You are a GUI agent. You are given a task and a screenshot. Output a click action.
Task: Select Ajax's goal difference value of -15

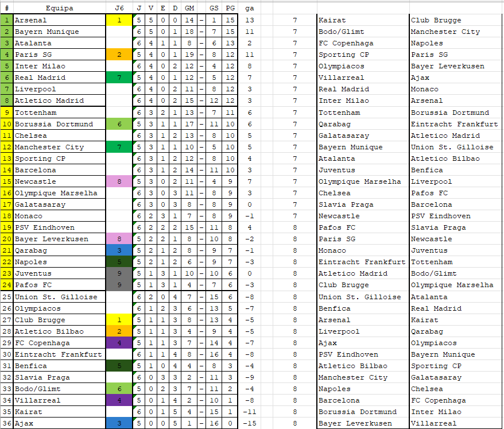tap(249, 423)
